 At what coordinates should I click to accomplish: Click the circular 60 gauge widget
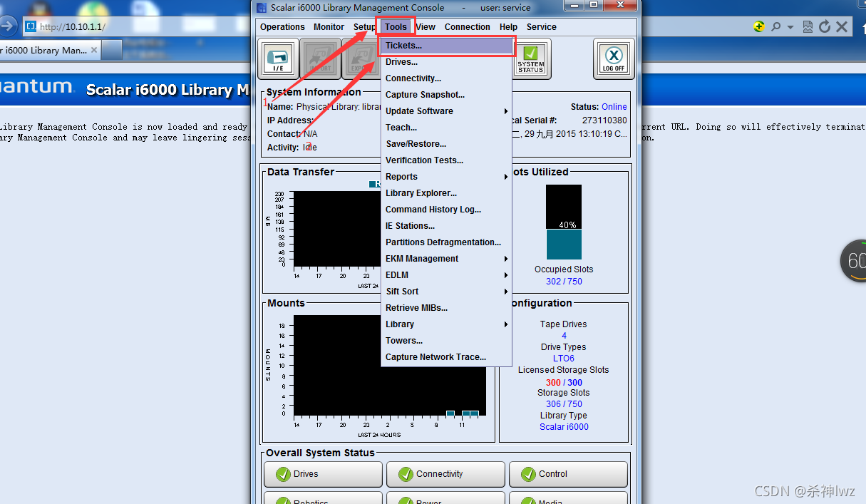(x=855, y=261)
